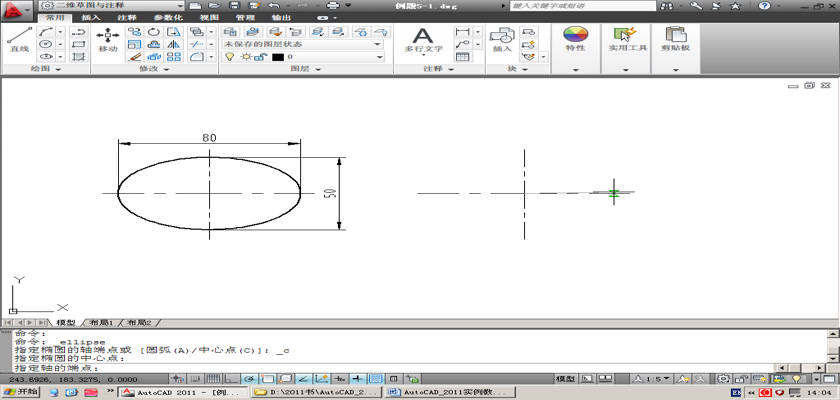
Task: Click the Multiline Text (多行文字) tool
Action: coord(423,41)
